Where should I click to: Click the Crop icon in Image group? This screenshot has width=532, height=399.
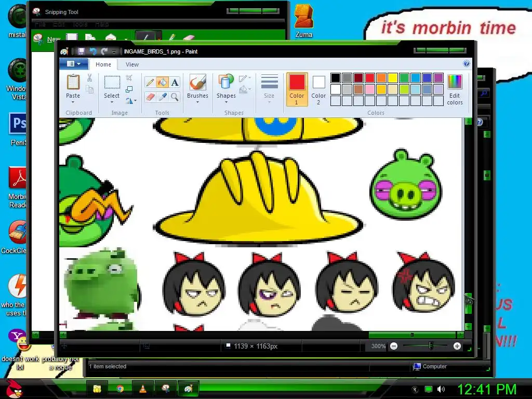[x=129, y=78]
